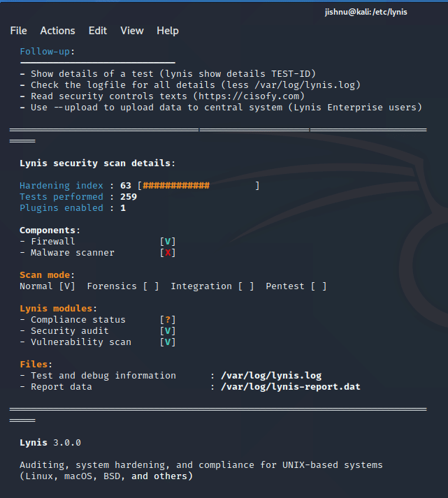Click the /var/log/lynis-report.dat file path
The width and height of the screenshot is (448, 498).
[x=291, y=387]
